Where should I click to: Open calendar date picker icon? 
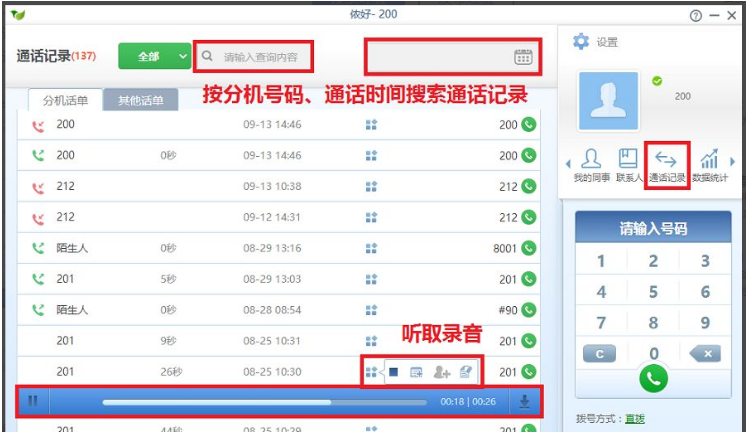(x=523, y=57)
